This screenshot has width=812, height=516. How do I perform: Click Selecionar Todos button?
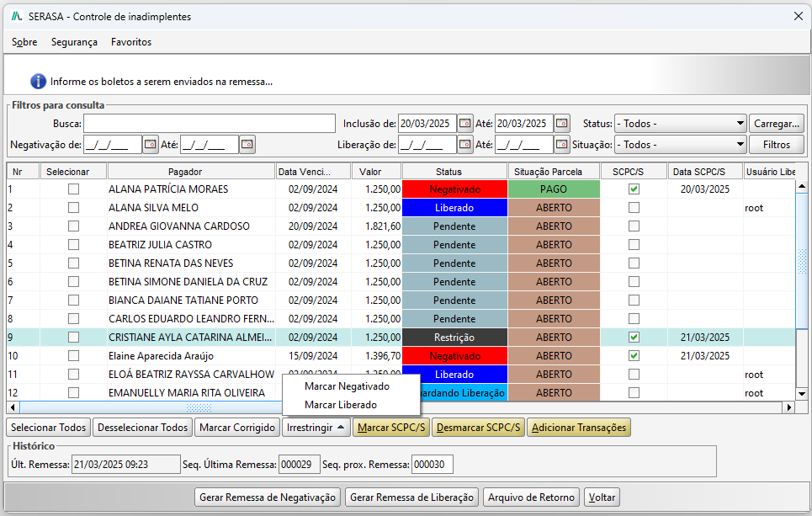[48, 428]
